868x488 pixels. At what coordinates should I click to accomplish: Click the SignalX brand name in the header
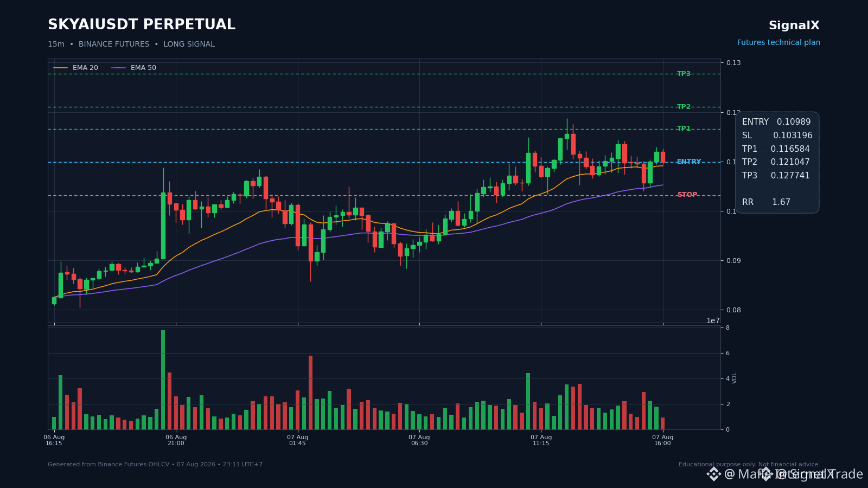tap(794, 25)
